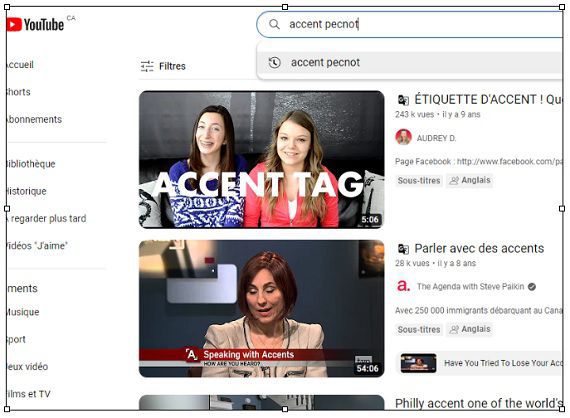Viewport: 570px width, 418px height.
Task: Open Vidéos "J'aime" in sidebar
Action: pos(37,246)
